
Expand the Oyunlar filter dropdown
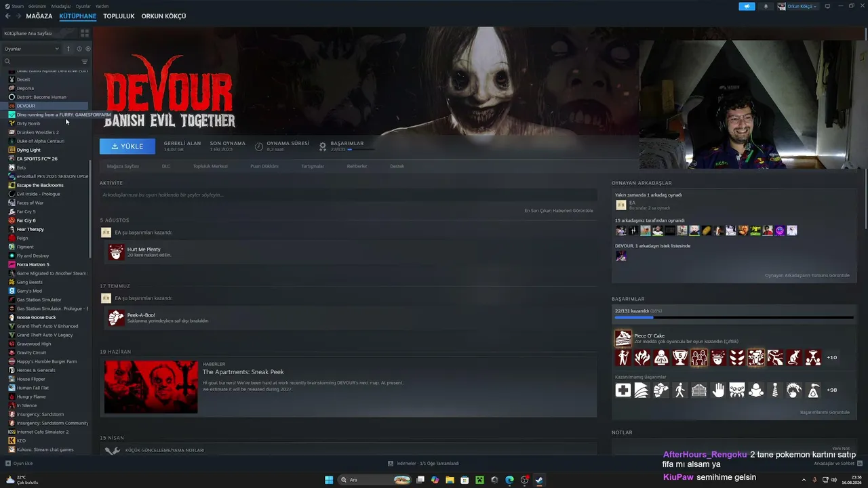pyautogui.click(x=32, y=49)
